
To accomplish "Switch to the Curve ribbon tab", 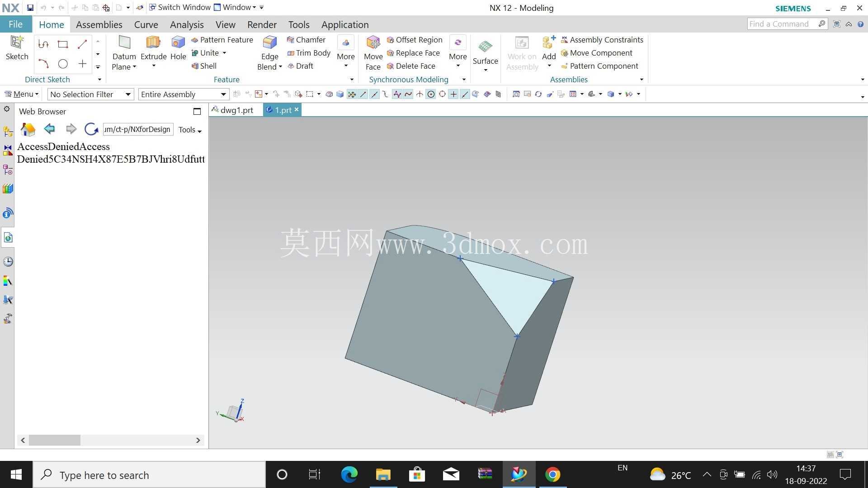I will pyautogui.click(x=146, y=24).
